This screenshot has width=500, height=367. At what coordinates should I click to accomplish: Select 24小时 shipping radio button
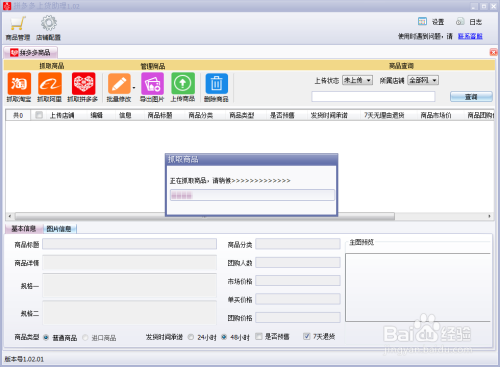pyautogui.click(x=191, y=337)
